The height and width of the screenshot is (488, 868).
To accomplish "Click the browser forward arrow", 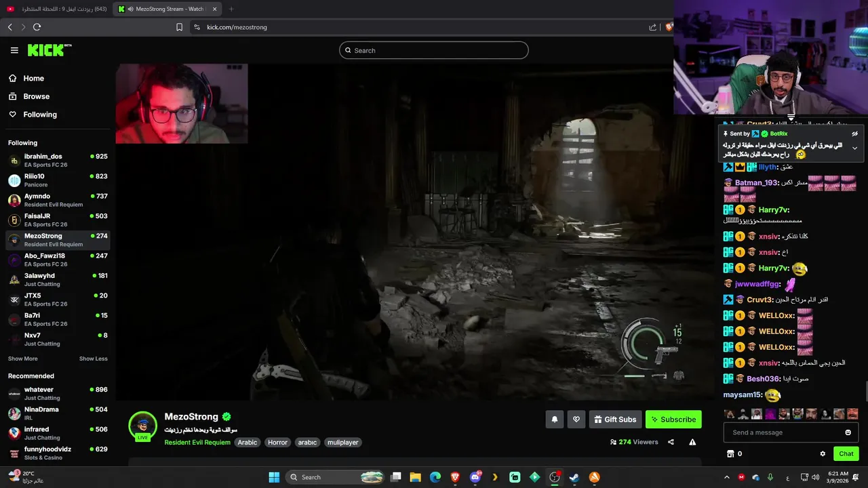I will coord(23,27).
